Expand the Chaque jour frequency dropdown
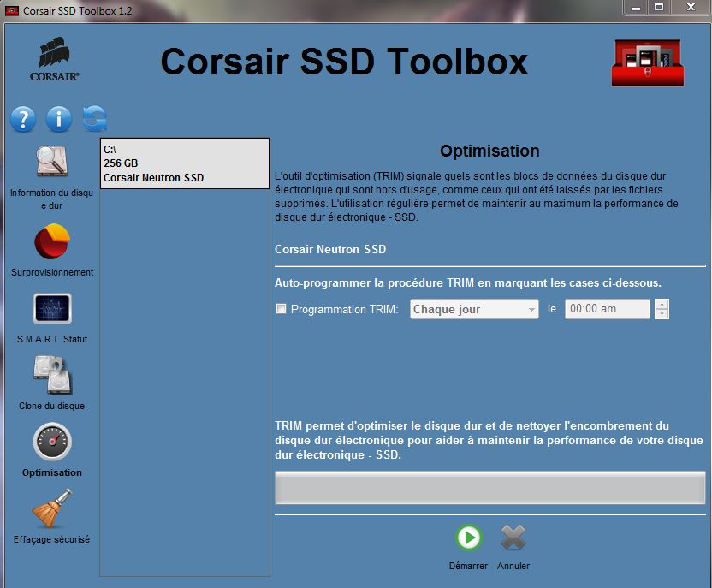The image size is (712, 588). 474,309
